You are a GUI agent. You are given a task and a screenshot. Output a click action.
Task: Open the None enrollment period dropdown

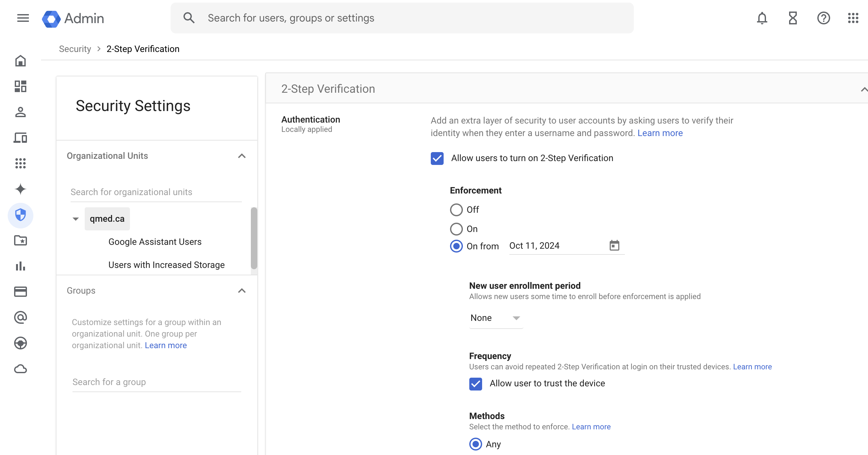point(495,318)
